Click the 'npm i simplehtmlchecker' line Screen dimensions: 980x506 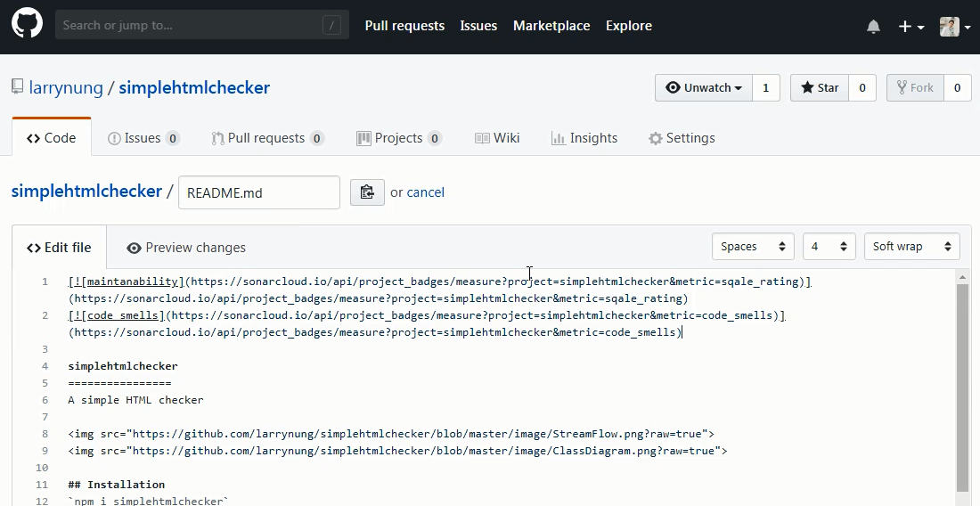click(x=148, y=501)
